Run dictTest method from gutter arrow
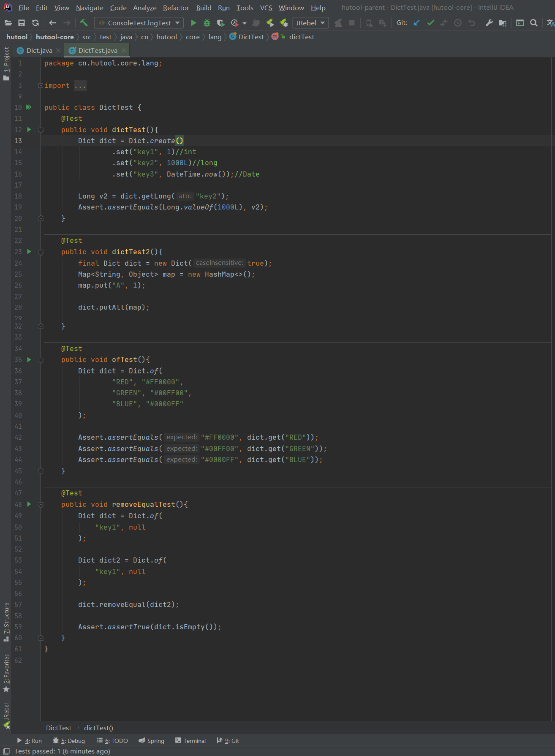The width and height of the screenshot is (555, 756). [x=29, y=129]
